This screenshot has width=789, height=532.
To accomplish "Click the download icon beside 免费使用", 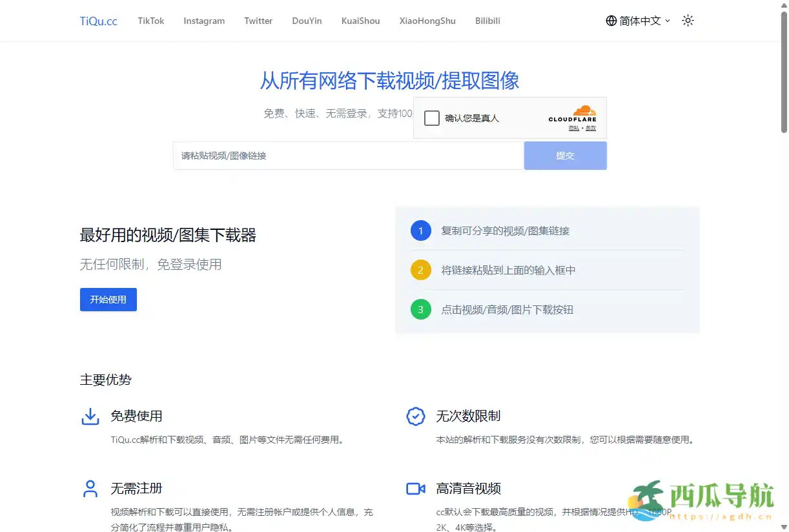I will pos(90,416).
